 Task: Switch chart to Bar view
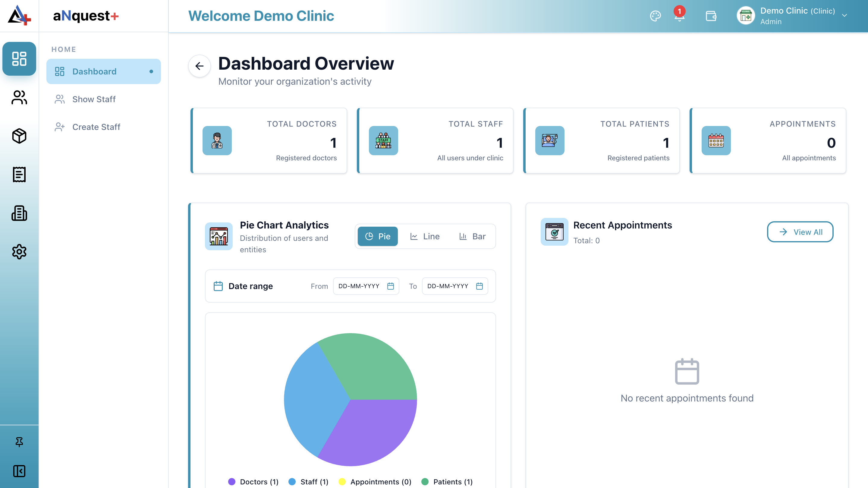point(472,236)
